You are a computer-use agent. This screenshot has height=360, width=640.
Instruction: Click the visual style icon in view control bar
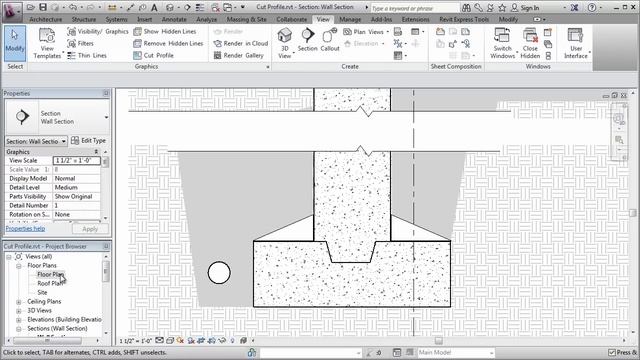click(169, 340)
